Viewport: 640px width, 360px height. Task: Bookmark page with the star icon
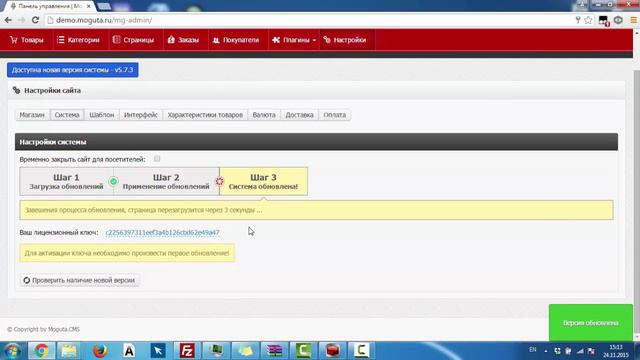click(x=588, y=20)
